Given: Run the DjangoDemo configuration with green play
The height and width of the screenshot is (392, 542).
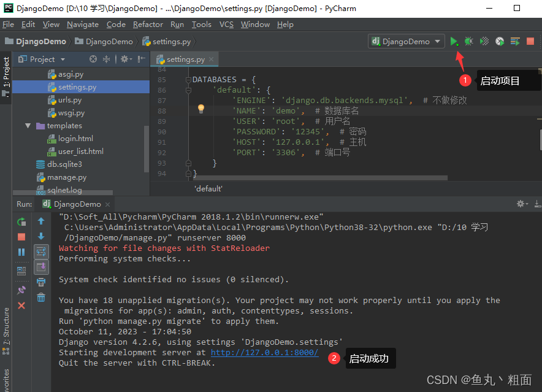Looking at the screenshot, I should (454, 42).
